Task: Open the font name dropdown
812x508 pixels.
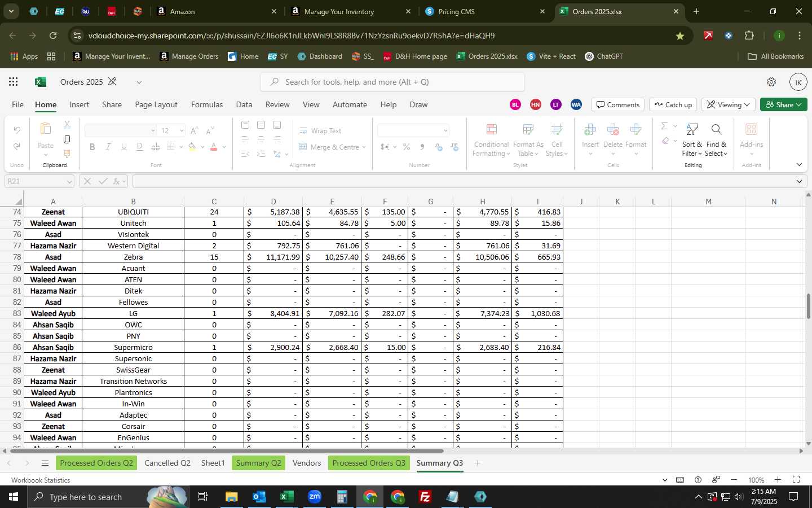Action: [x=153, y=130]
